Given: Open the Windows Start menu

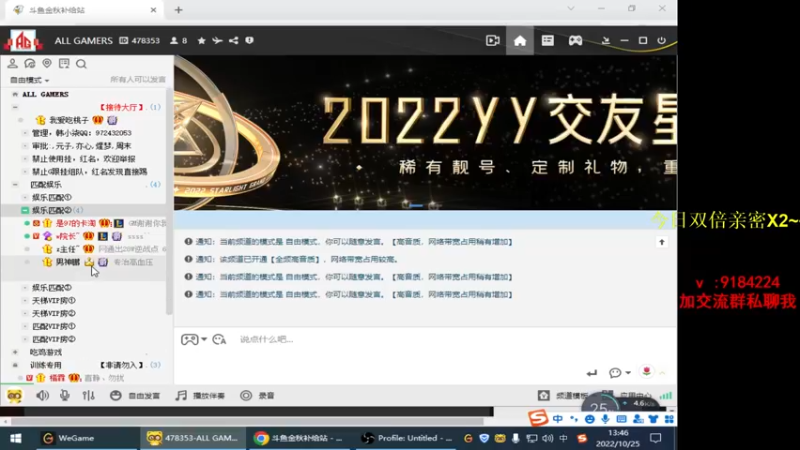Looking at the screenshot, I should coord(15,438).
